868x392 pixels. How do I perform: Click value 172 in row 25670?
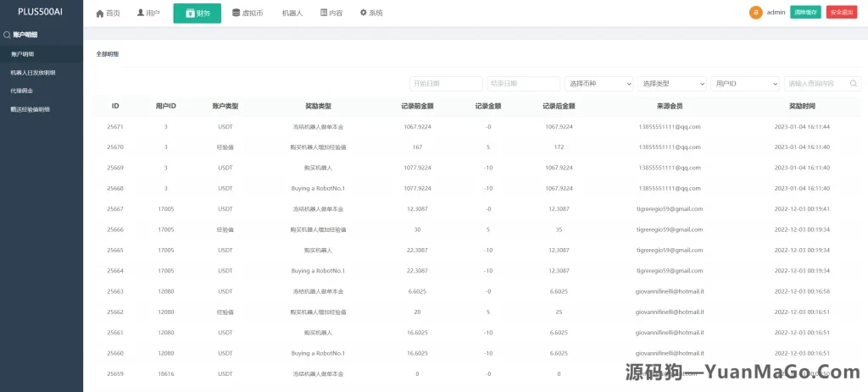coord(559,147)
